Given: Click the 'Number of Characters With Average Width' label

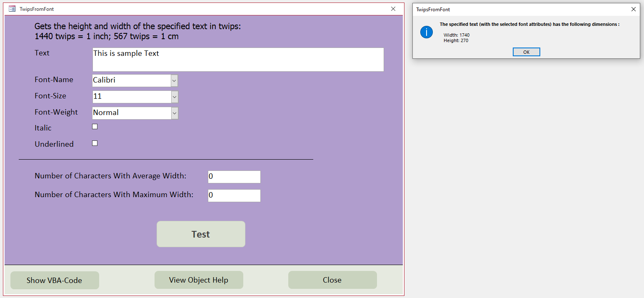Looking at the screenshot, I should coord(110,176).
